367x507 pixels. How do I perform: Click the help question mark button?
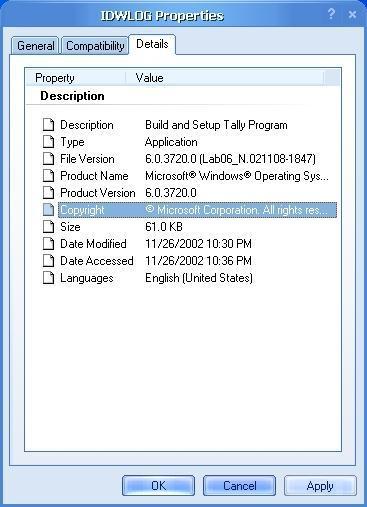tap(331, 14)
